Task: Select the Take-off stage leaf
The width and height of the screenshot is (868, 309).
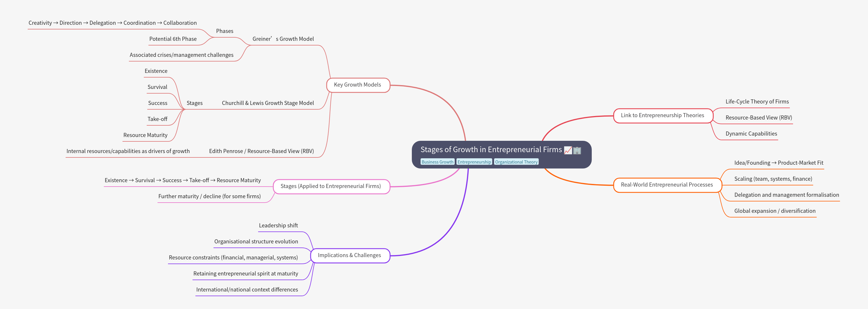Action: [x=157, y=119]
